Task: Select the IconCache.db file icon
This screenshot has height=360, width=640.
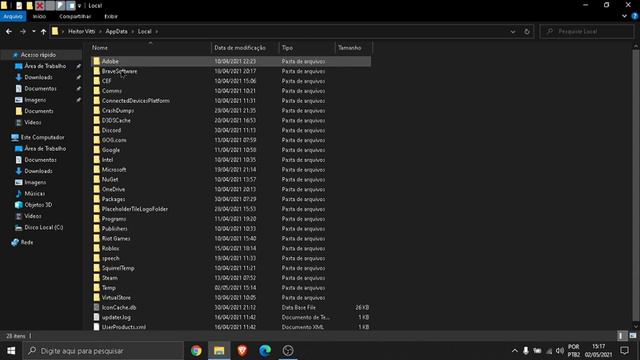Action: pyautogui.click(x=96, y=307)
